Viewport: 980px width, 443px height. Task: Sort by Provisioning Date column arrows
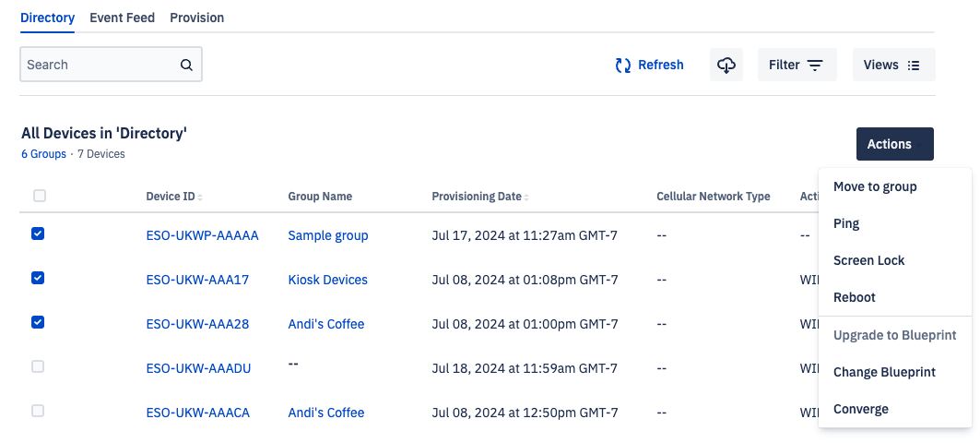[526, 198]
